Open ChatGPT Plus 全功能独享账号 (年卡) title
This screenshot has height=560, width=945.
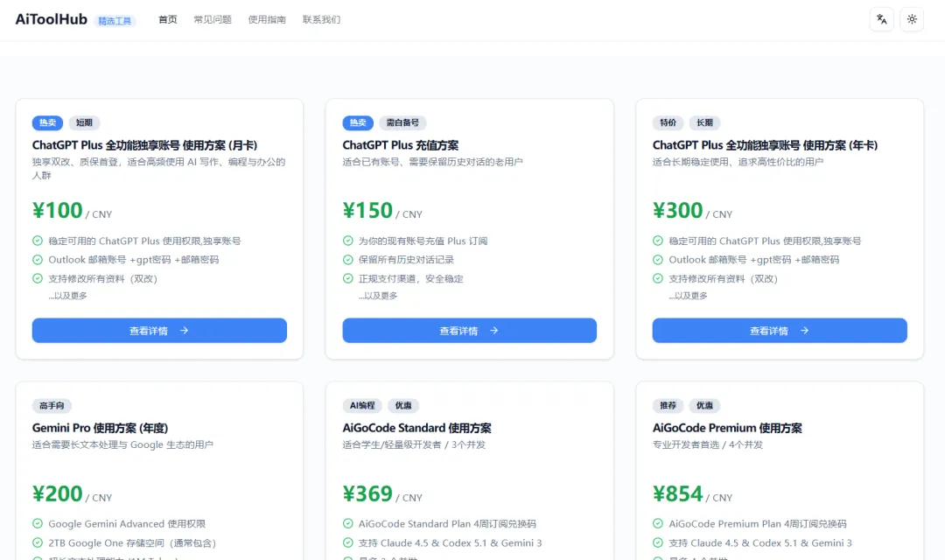tap(765, 145)
